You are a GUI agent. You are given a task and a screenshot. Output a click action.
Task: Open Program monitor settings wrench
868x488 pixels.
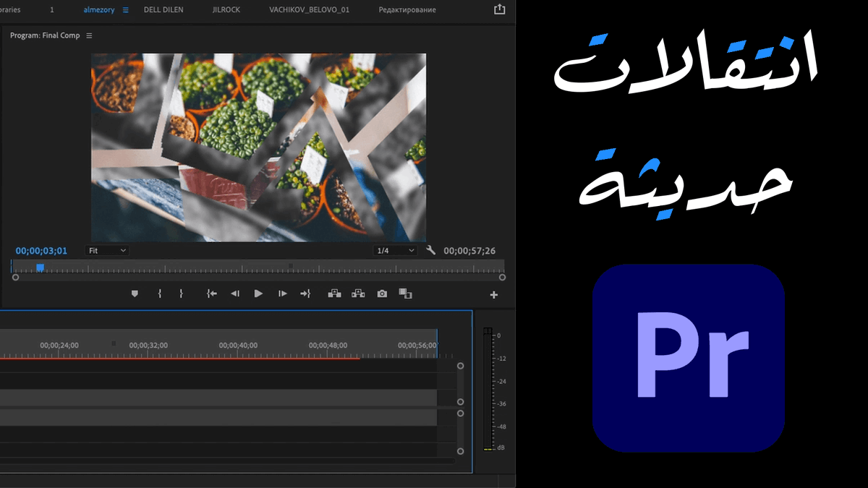tap(431, 250)
